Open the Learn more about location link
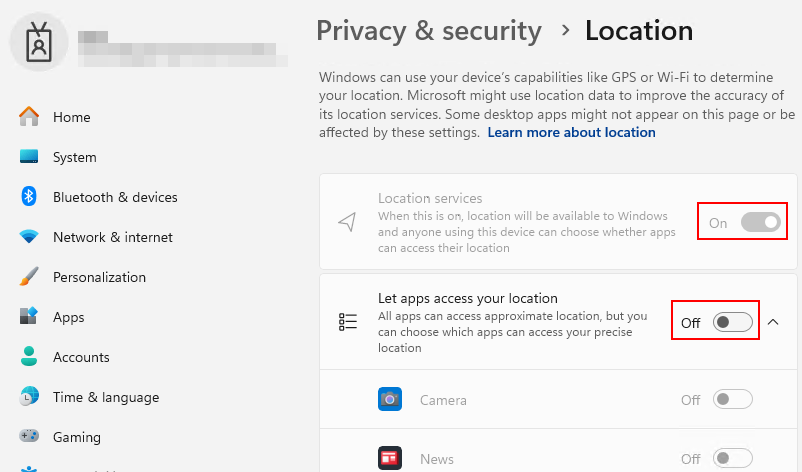 (x=571, y=132)
